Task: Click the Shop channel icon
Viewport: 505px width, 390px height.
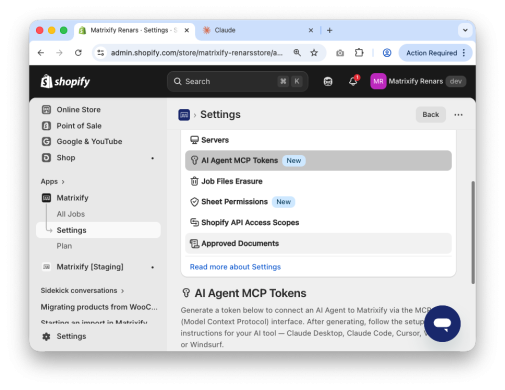Action: [46, 158]
